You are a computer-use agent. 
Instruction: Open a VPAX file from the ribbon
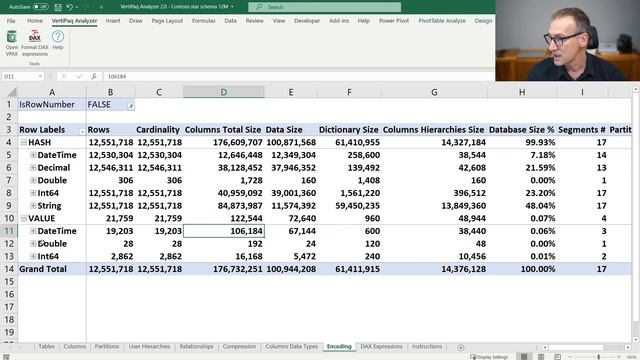point(11,43)
